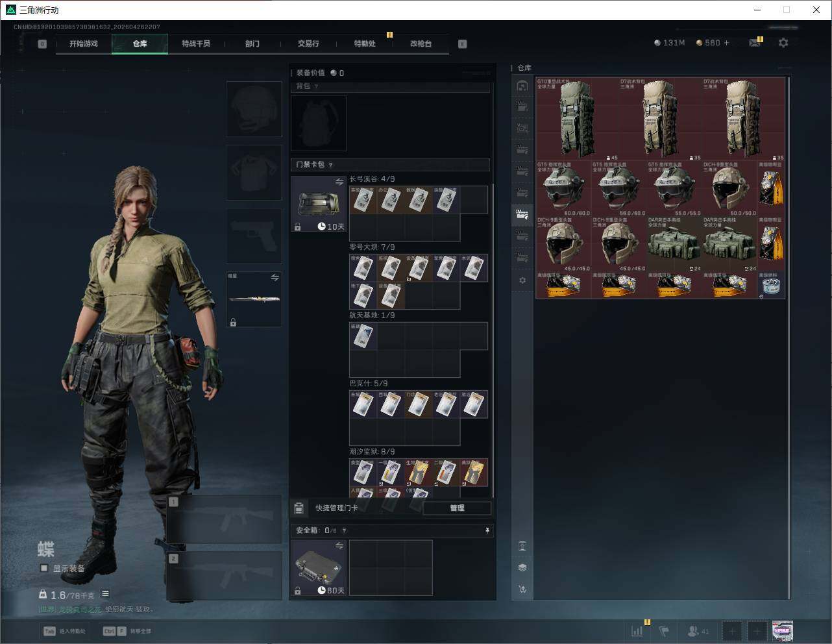Swap the equipped melee knife
Screen dimensions: 832x644
[275, 277]
